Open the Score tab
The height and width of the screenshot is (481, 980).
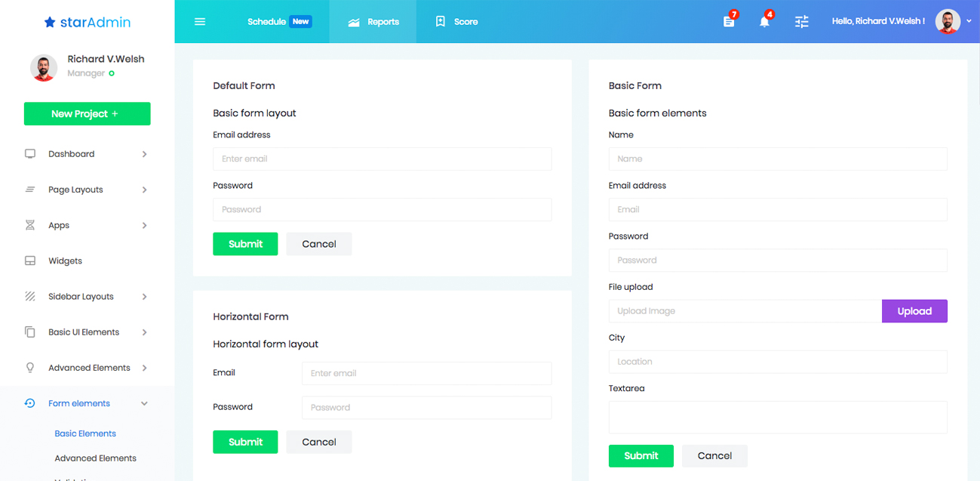coord(457,22)
